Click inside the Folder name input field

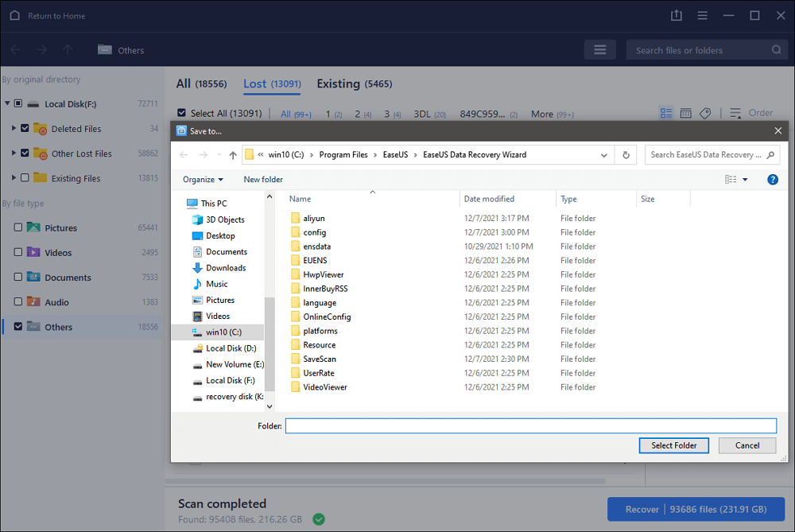coord(531,425)
